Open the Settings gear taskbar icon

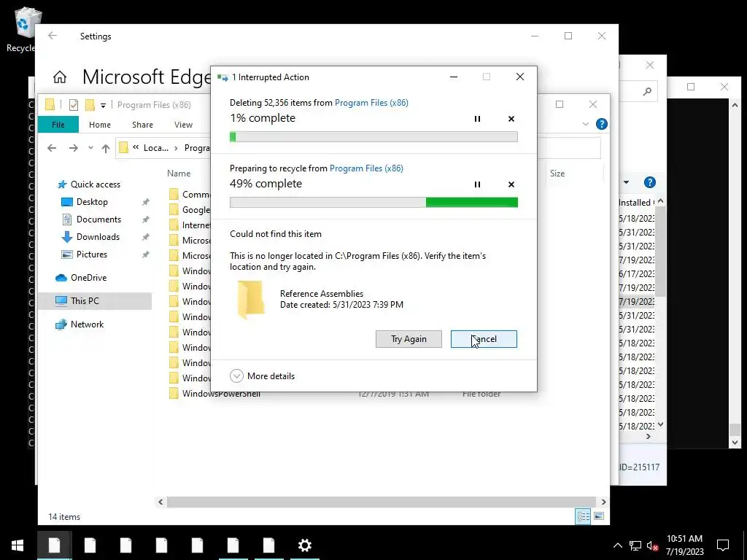coord(305,545)
